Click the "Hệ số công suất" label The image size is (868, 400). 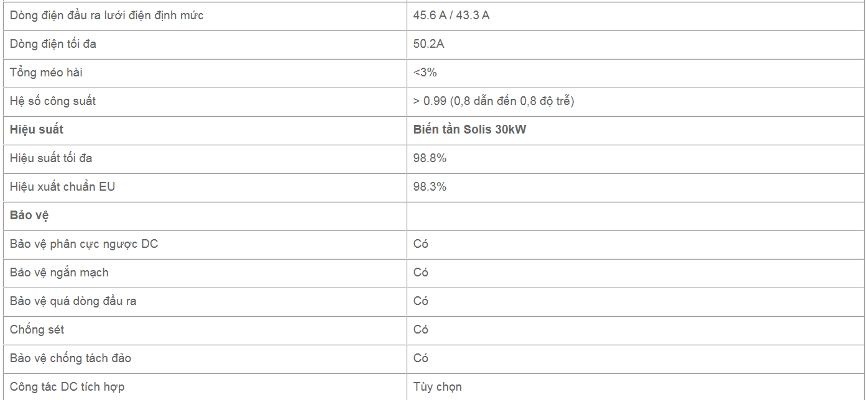tap(53, 101)
